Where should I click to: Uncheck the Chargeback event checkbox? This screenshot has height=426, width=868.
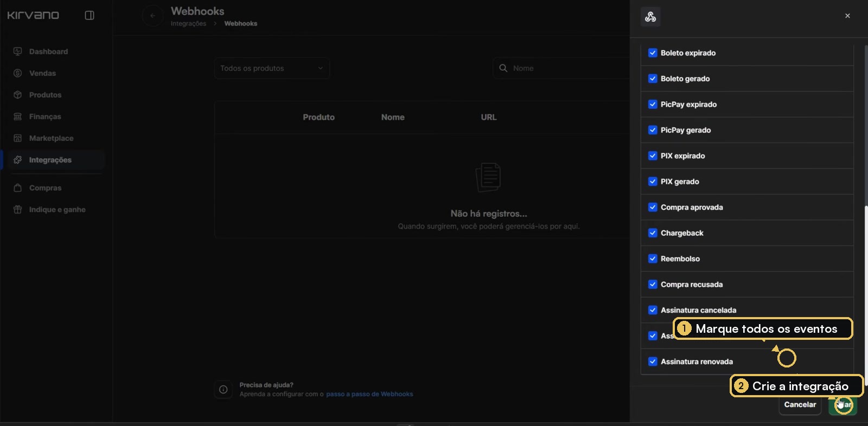click(x=653, y=233)
